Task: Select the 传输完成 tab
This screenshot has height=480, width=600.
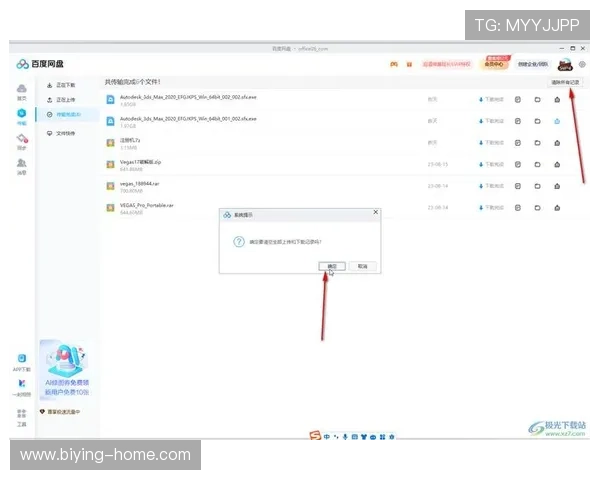Action: 67,115
